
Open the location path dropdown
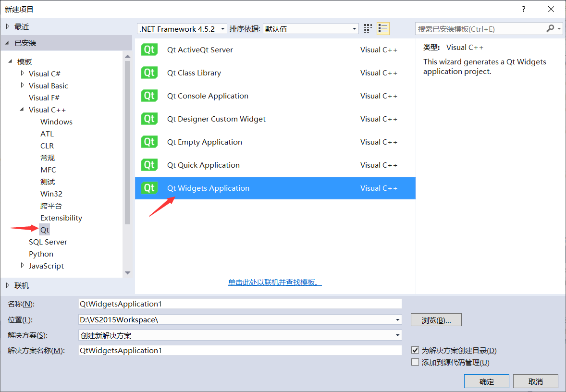point(397,320)
